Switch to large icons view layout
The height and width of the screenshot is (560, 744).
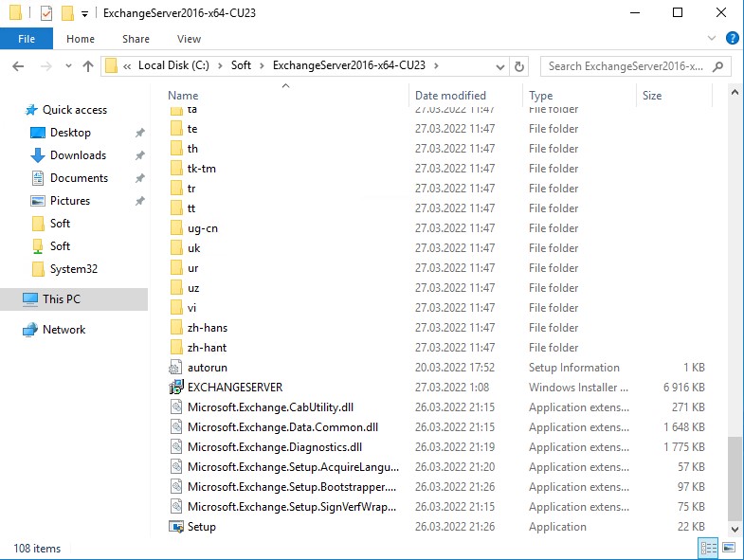coord(728,548)
